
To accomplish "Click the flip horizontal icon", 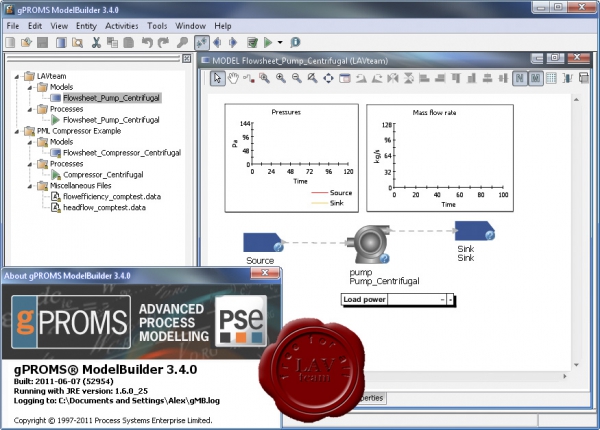I will 393,78.
